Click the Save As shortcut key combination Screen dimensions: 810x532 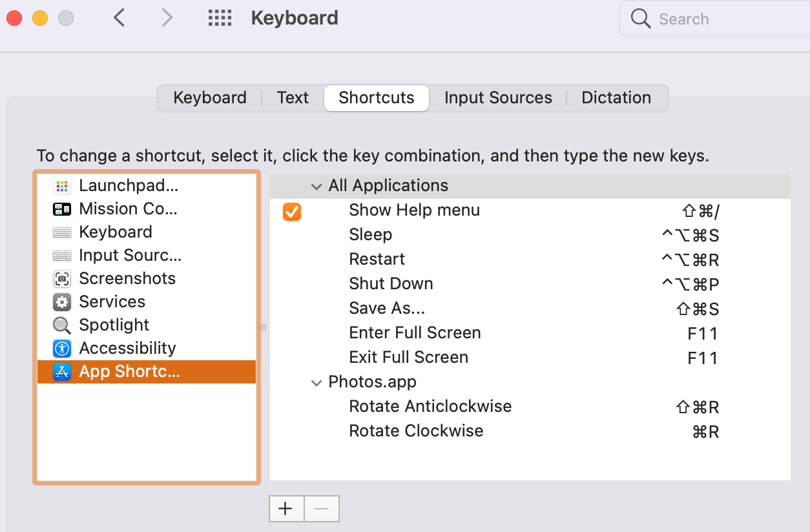697,309
